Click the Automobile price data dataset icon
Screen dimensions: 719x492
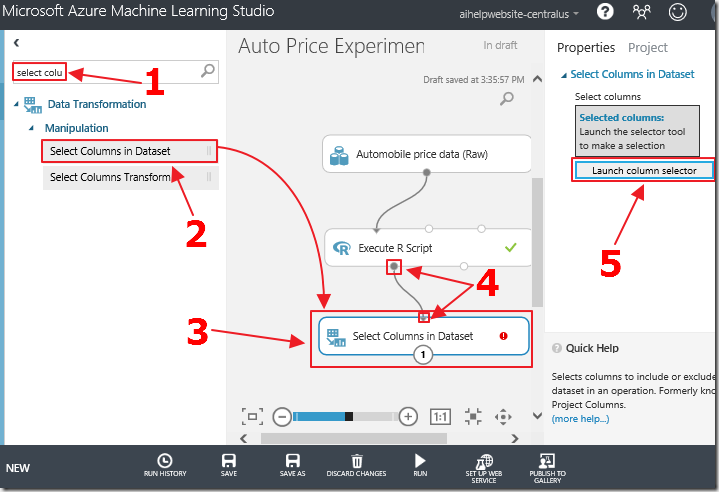click(x=339, y=155)
